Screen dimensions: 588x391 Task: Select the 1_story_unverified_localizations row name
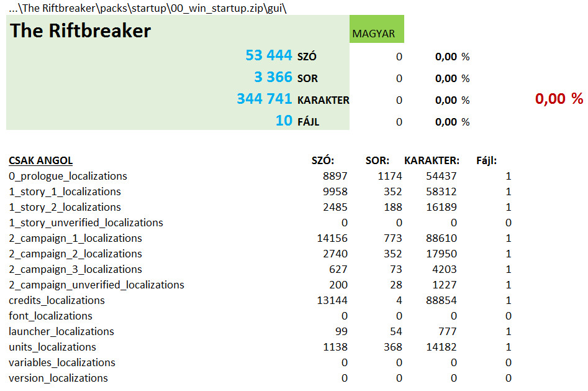click(86, 223)
